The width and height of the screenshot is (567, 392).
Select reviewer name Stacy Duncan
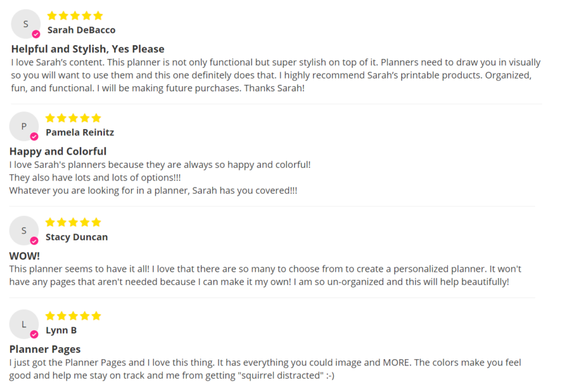click(76, 237)
